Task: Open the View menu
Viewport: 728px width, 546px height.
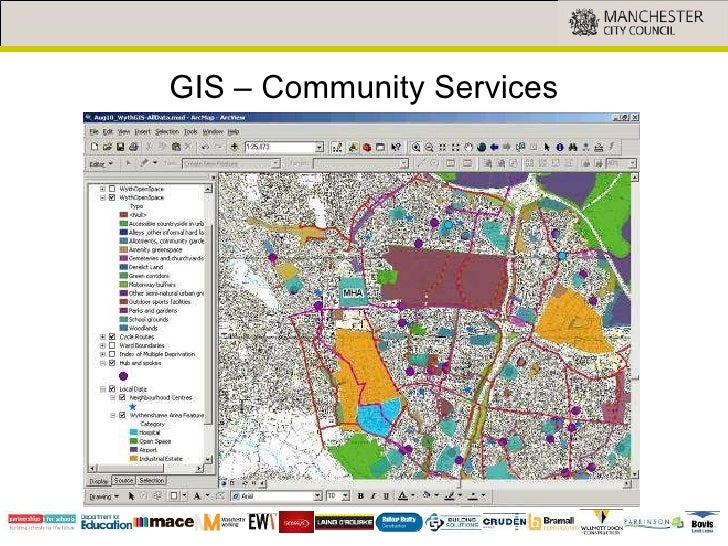Action: [124, 132]
